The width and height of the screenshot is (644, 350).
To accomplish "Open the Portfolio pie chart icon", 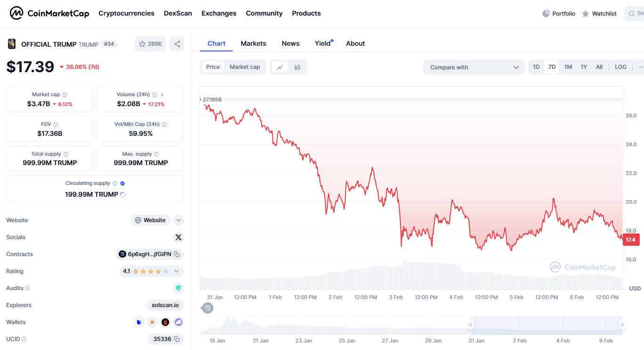I will click(546, 14).
